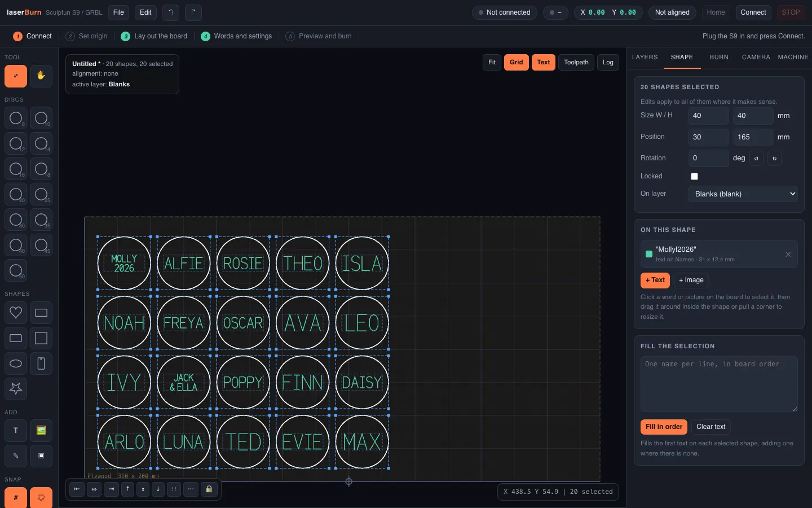The width and height of the screenshot is (812, 508).
Task: Switch to the BURN tab
Action: coord(719,58)
